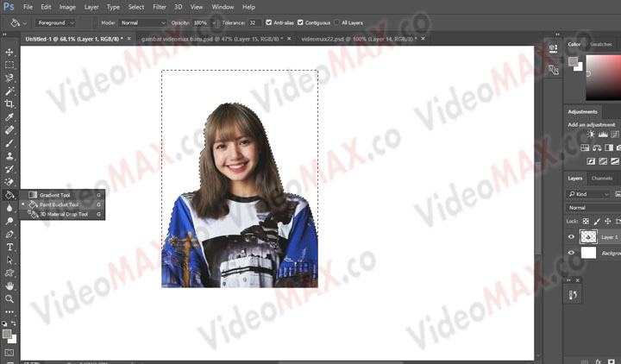Screen dimensions: 621x364
Task: Select the Lasso tool
Action: pos(9,78)
